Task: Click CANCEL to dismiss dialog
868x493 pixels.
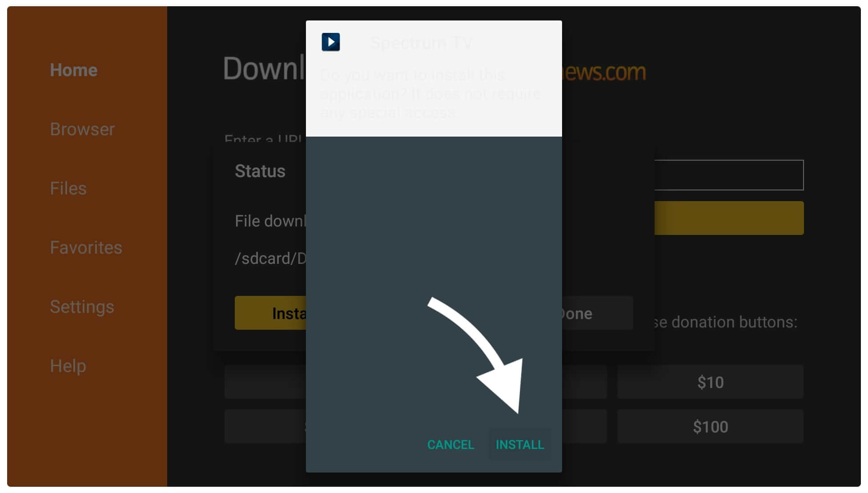Action: pos(451,444)
